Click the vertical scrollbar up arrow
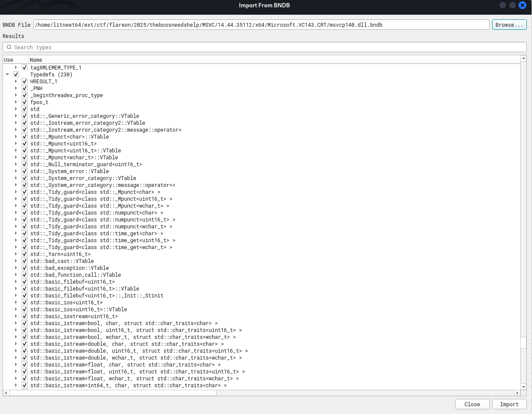 click(523, 59)
